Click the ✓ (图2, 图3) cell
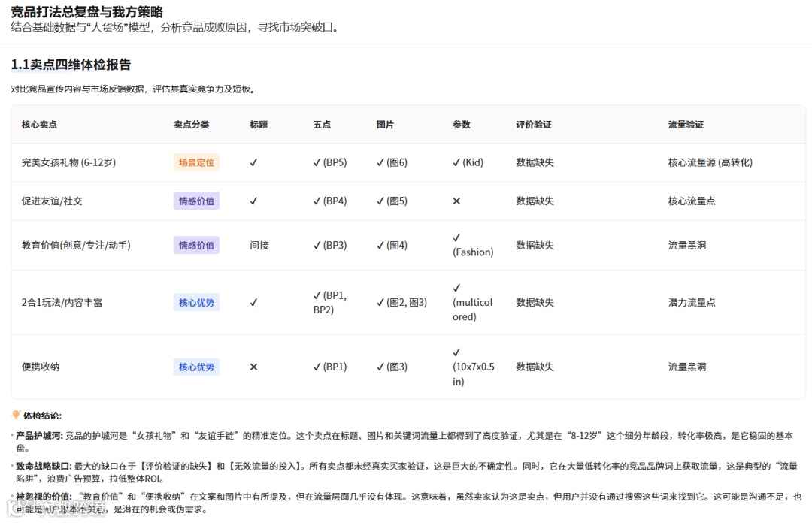The height and width of the screenshot is (523, 812). 401,302
